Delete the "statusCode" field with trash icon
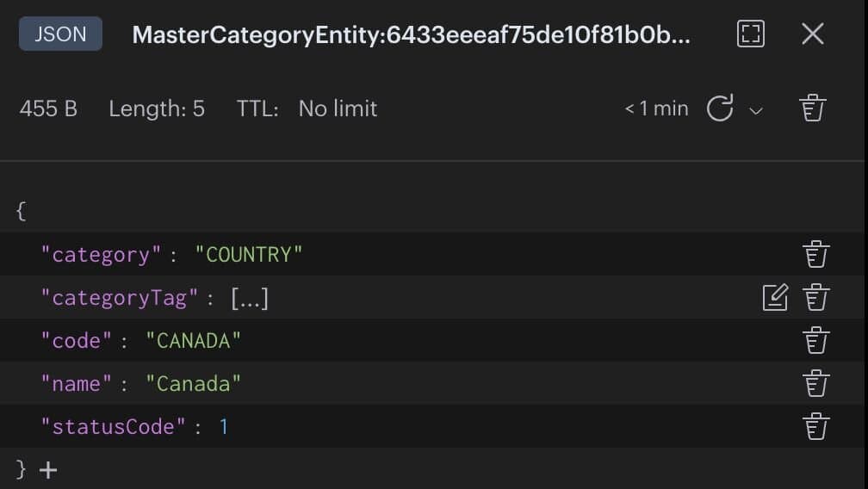 coord(815,426)
